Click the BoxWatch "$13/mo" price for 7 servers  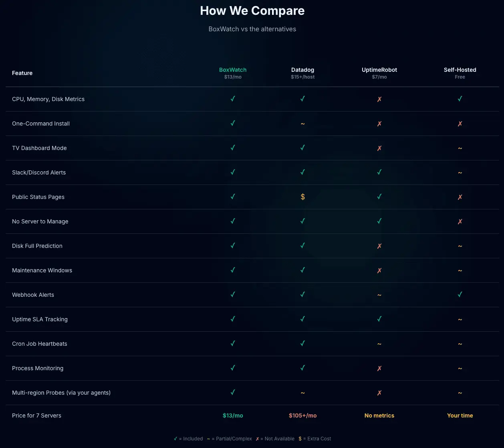[233, 416]
